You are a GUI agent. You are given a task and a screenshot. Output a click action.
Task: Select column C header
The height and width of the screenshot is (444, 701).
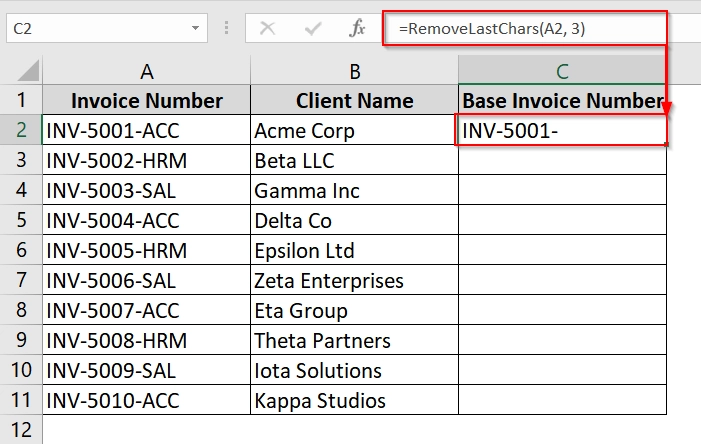pyautogui.click(x=562, y=71)
